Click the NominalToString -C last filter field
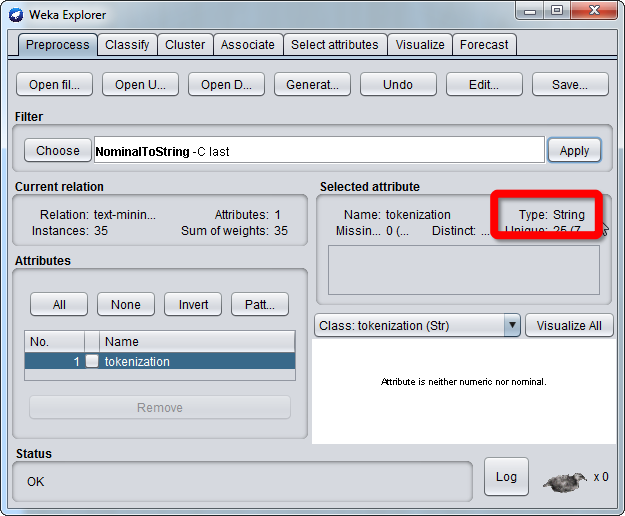Screen dimensions: 625x516 point(319,151)
